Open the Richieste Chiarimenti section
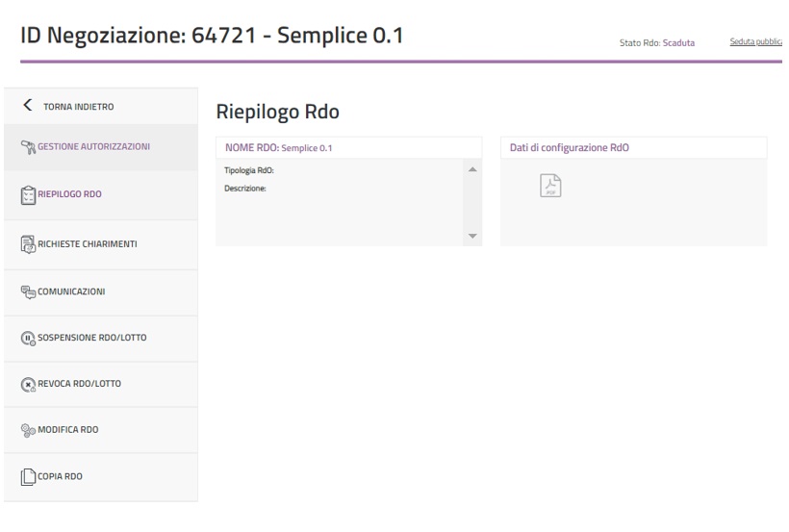 88,242
